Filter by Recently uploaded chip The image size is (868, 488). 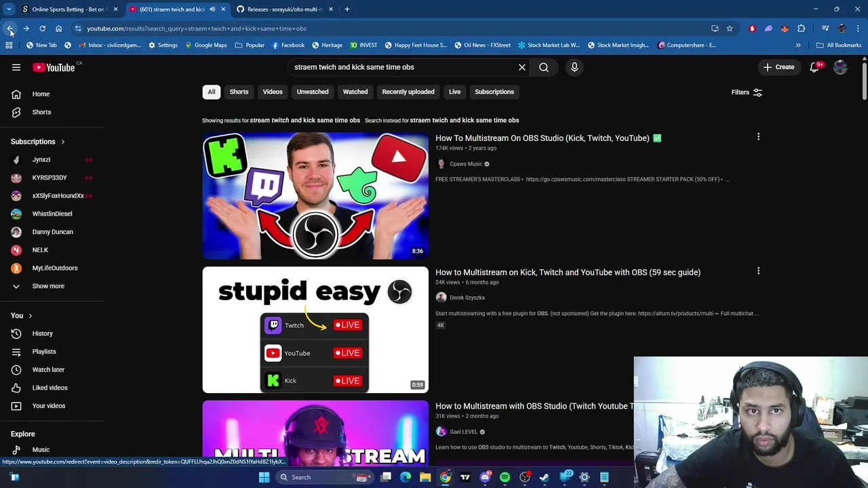(x=408, y=91)
